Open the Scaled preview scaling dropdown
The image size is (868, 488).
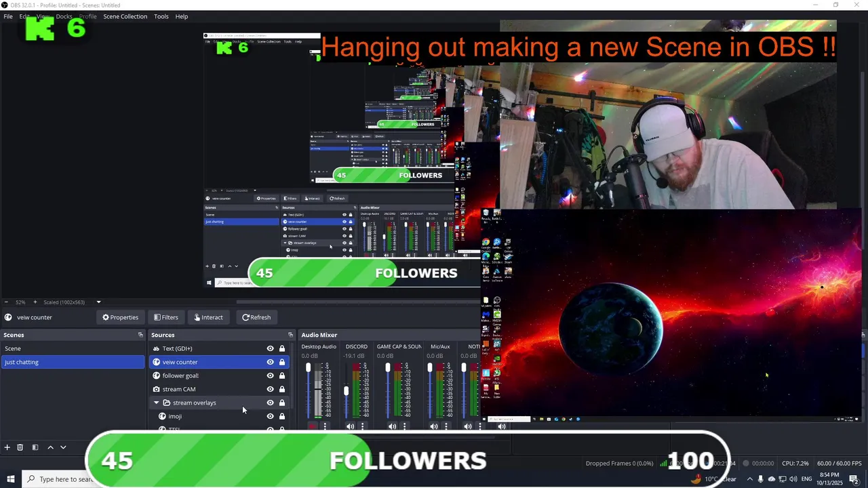(x=98, y=302)
